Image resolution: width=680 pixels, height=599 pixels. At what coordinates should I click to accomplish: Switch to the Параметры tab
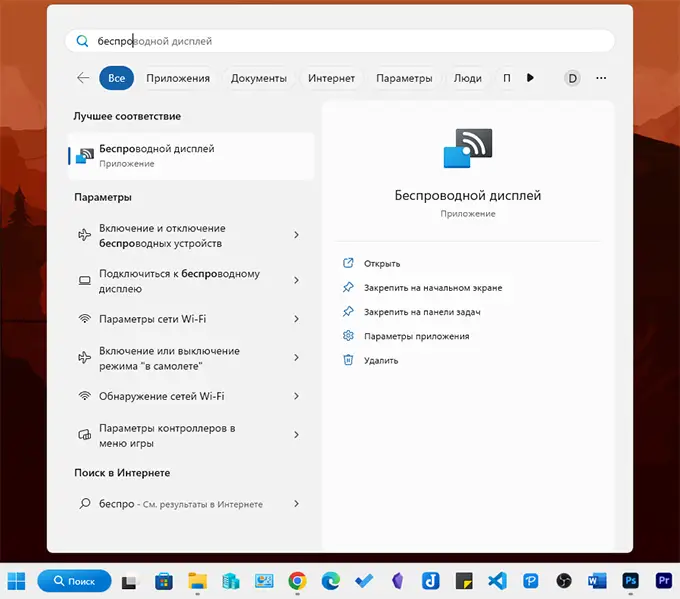[x=404, y=78]
